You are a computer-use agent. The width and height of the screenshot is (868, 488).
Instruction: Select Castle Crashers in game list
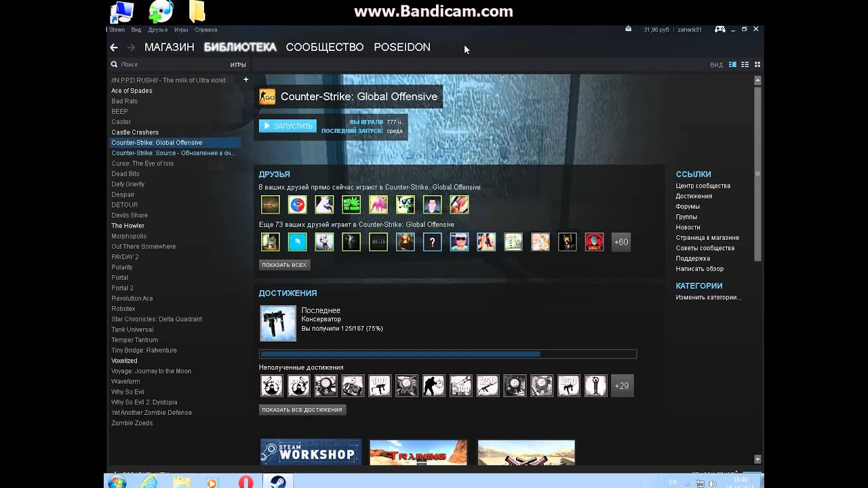coord(135,132)
